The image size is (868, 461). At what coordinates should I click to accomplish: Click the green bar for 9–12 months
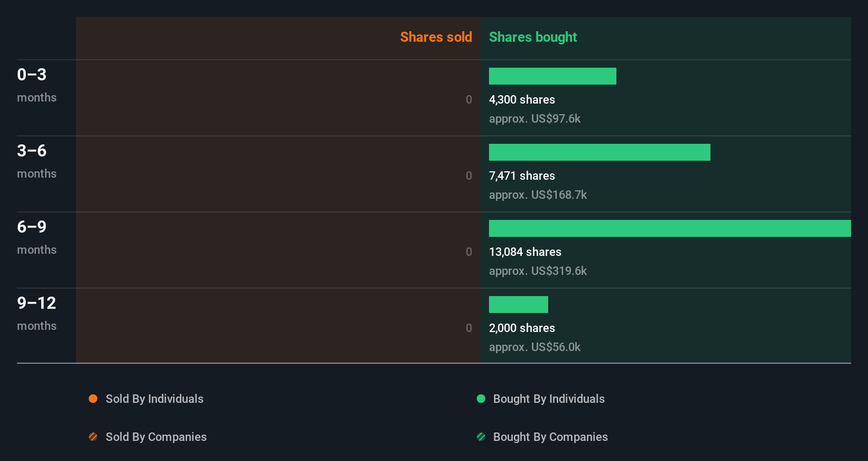pos(519,305)
